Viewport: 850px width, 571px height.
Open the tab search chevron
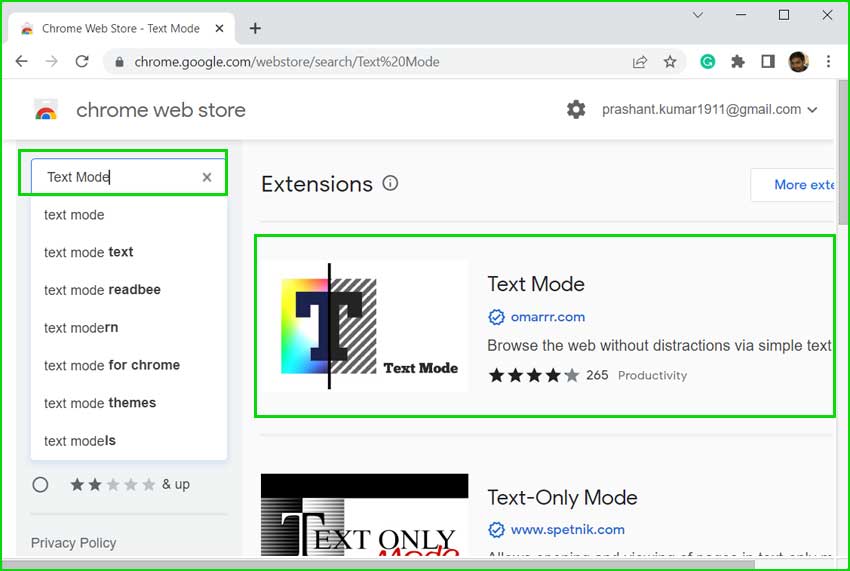(698, 15)
